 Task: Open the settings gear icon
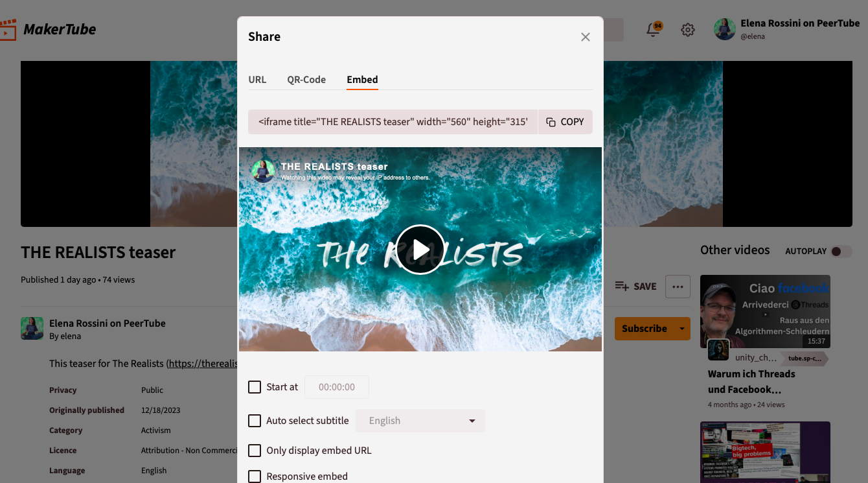click(687, 29)
